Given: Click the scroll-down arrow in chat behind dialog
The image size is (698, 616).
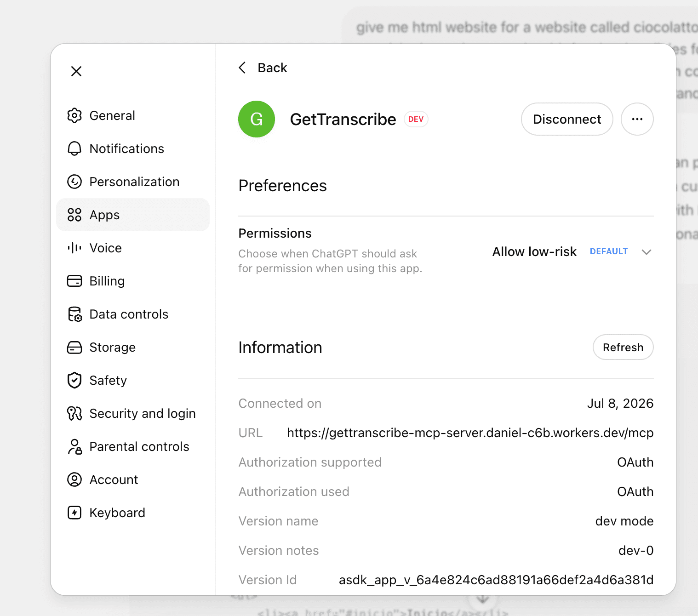Looking at the screenshot, I should [482, 599].
